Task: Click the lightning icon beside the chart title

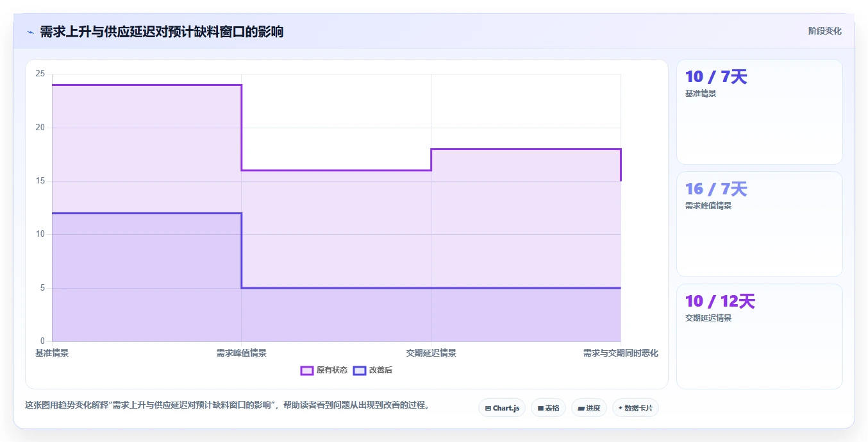Action: point(30,31)
